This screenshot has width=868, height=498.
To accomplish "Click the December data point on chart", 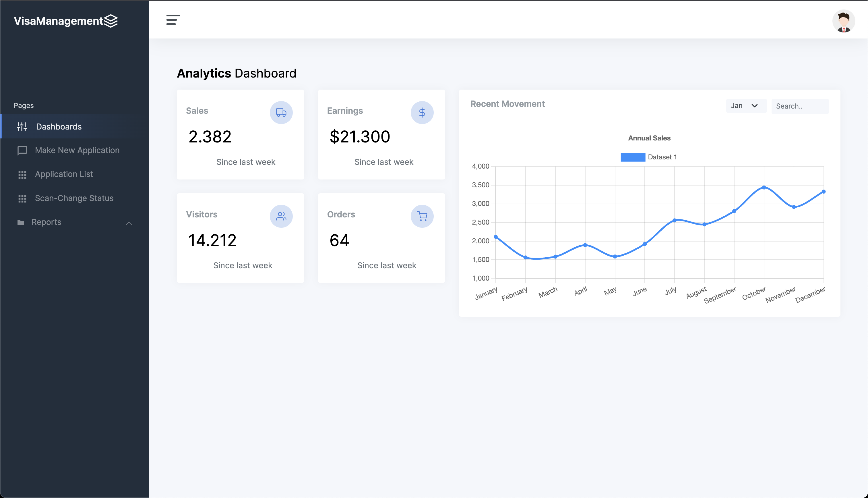I will 824,192.
